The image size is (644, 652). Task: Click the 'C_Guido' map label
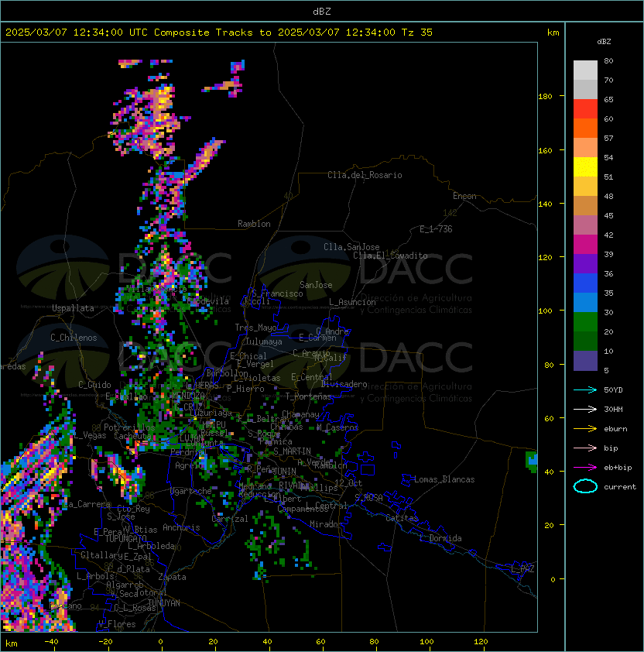(94, 385)
